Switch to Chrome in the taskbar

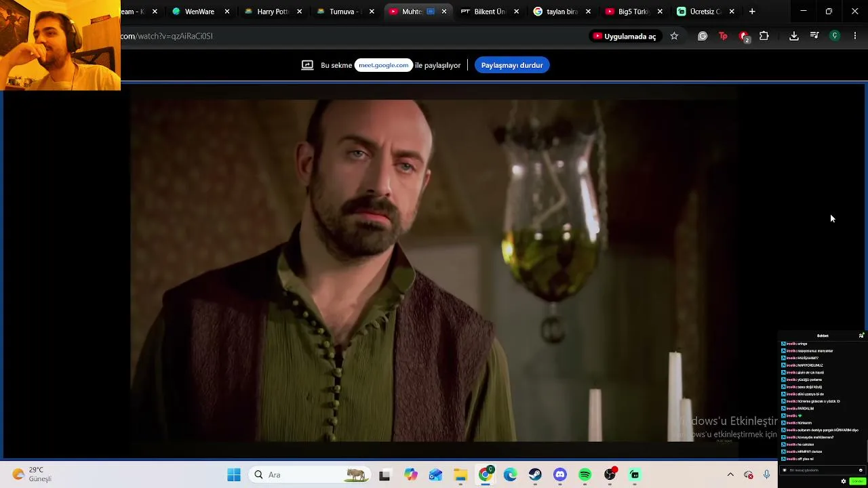(486, 475)
